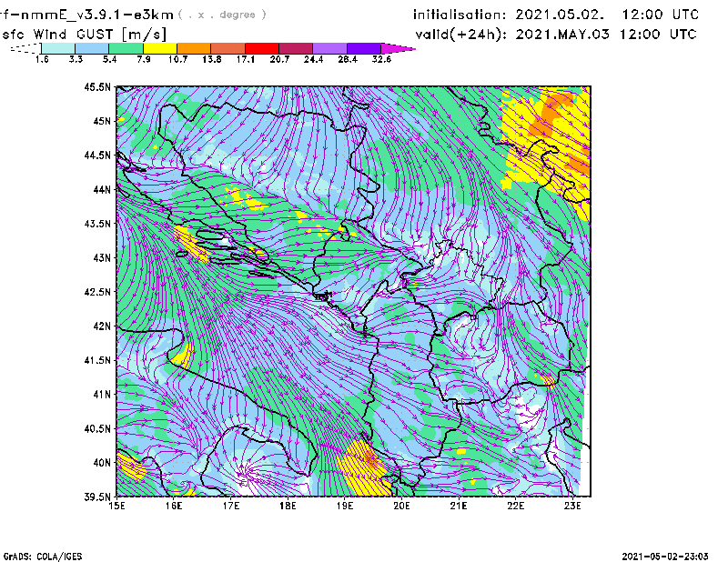Image resolution: width=728 pixels, height=562 pixels.
Task: Select the violet 28.4–32.6 legend swatch
Action: pos(363,48)
